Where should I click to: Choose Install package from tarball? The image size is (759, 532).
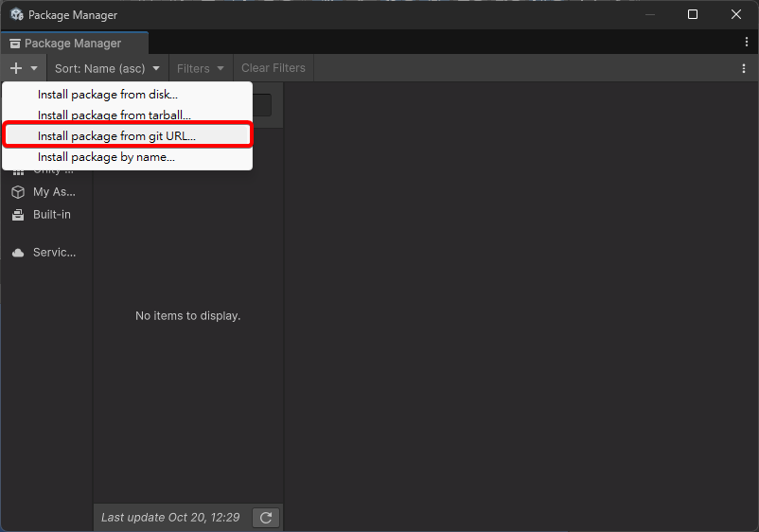coord(114,115)
